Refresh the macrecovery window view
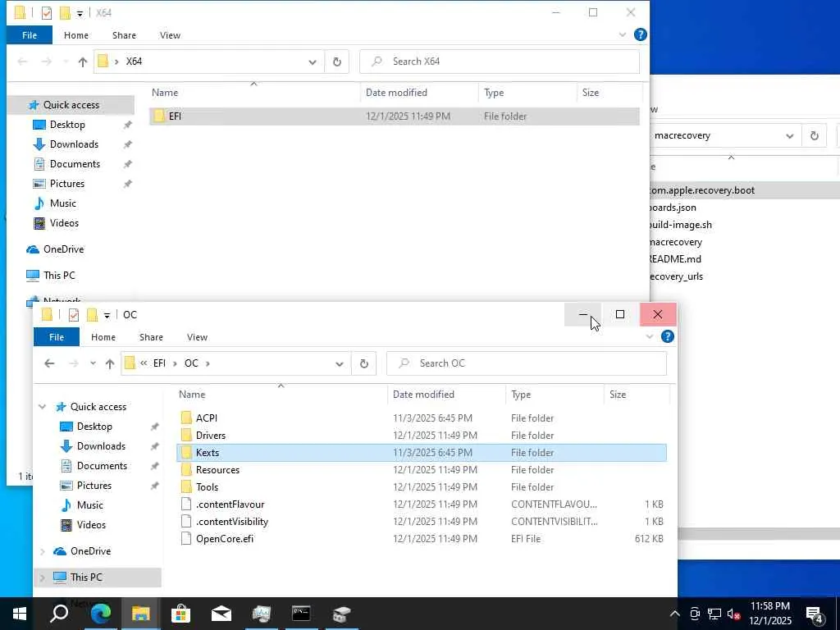The image size is (840, 630). click(x=815, y=135)
